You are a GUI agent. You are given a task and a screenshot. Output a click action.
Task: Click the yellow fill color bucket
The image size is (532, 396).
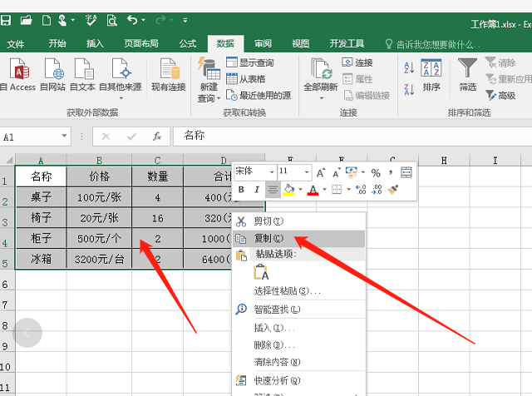click(288, 190)
